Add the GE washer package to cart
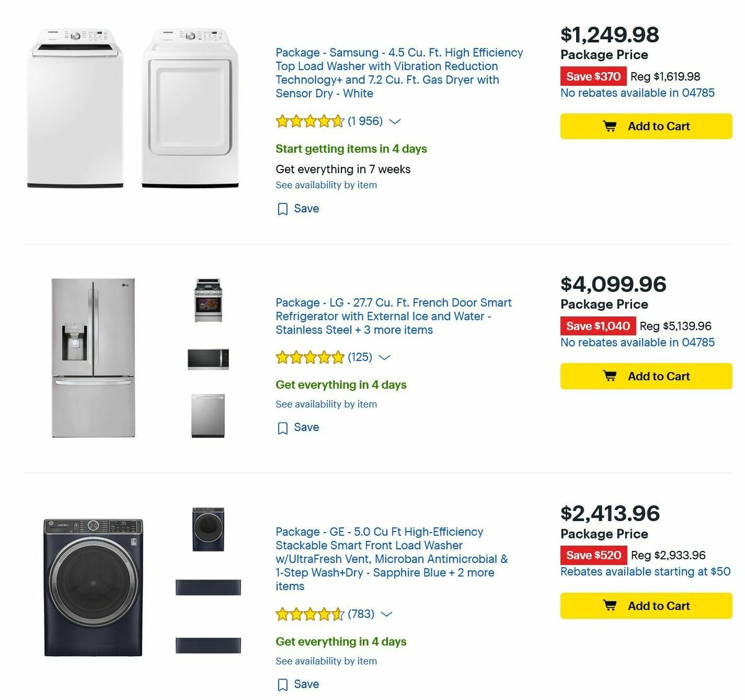The width and height of the screenshot is (745, 700). click(646, 606)
